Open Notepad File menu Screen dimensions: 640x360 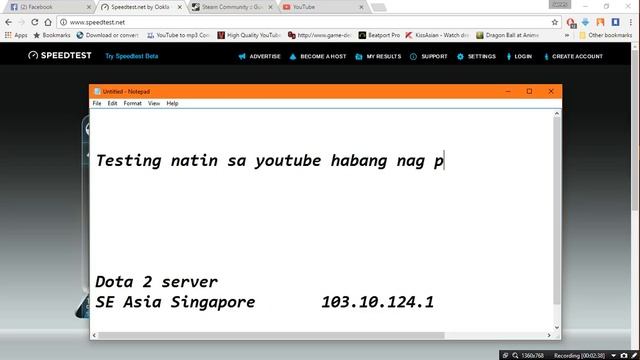coord(97,103)
